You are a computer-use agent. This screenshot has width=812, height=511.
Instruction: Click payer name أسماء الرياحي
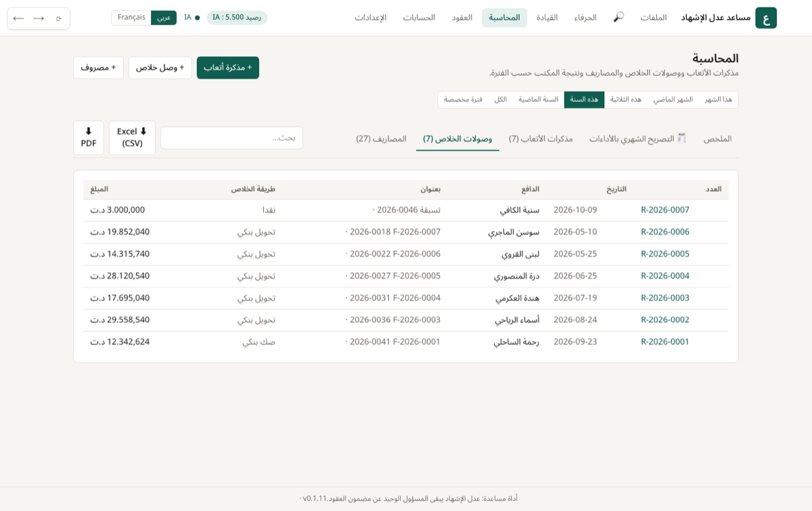coord(517,319)
